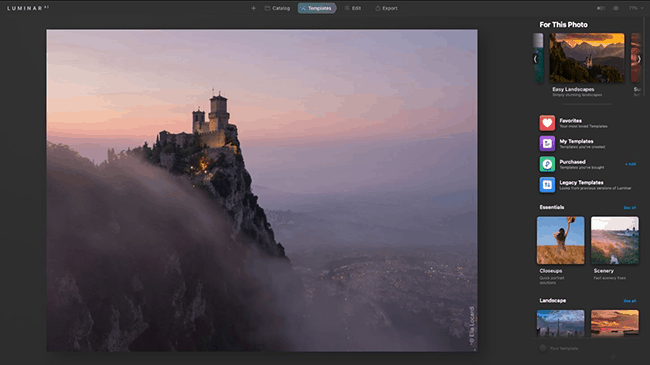Click the Add link next to Purchased

click(x=631, y=164)
